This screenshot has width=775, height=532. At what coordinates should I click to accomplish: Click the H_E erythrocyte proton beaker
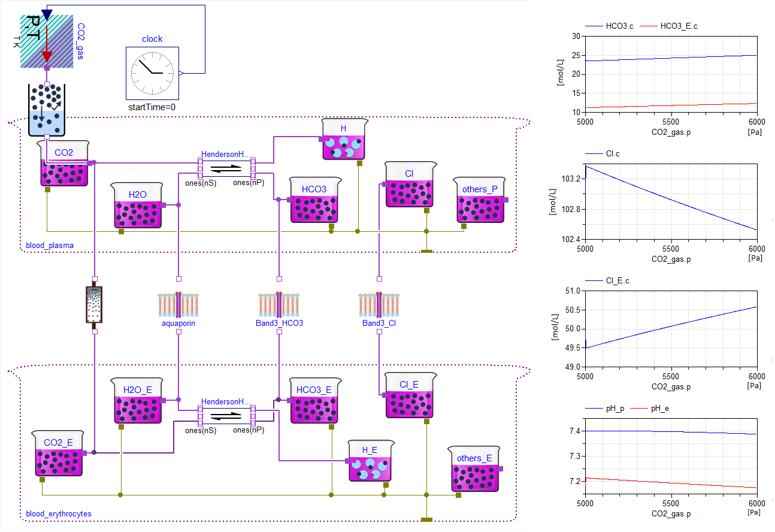click(370, 461)
